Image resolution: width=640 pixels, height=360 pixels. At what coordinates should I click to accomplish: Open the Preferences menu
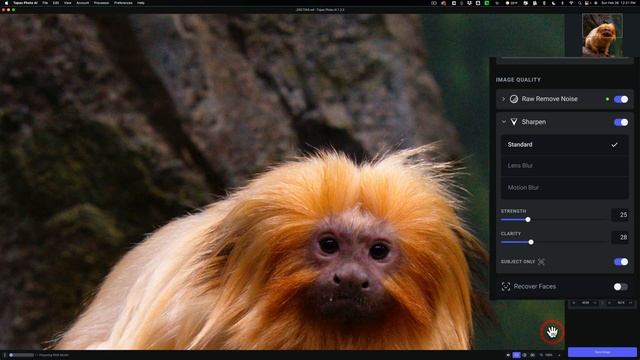[123, 3]
